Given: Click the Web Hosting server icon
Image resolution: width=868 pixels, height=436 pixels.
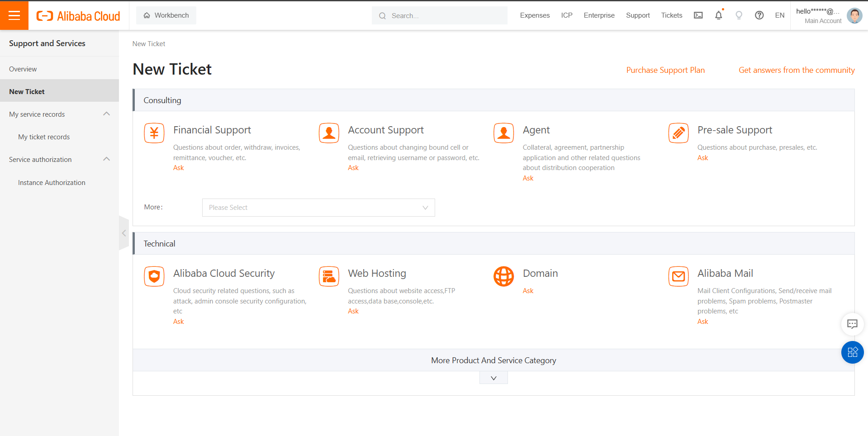Looking at the screenshot, I should point(329,276).
